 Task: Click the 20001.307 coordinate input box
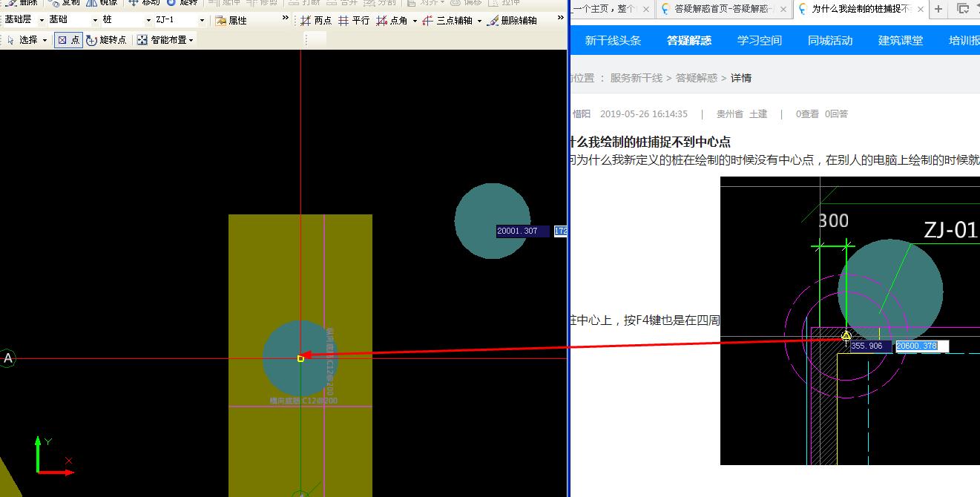tap(523, 231)
